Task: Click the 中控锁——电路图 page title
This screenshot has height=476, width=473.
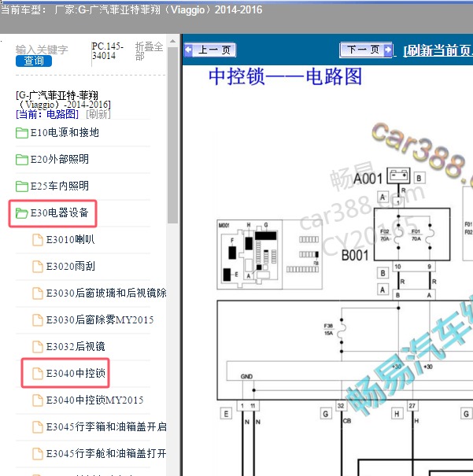Action: pyautogui.click(x=285, y=77)
